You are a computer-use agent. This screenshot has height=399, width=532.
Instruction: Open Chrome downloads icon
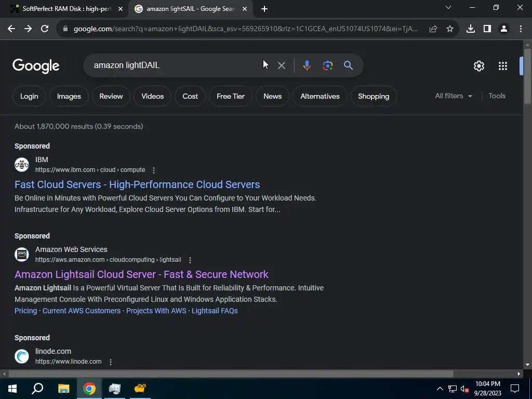(471, 29)
